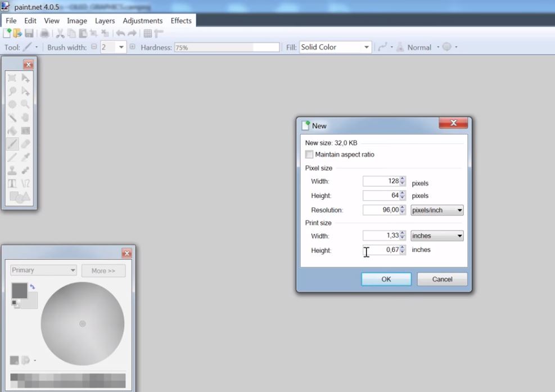Open the Adjustments menu
555x392 pixels.
click(143, 21)
